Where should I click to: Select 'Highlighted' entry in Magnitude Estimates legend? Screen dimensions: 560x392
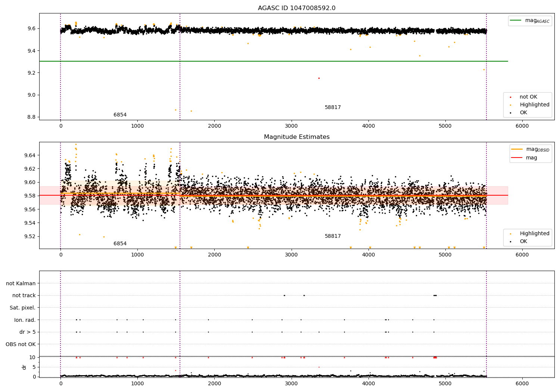534,234
